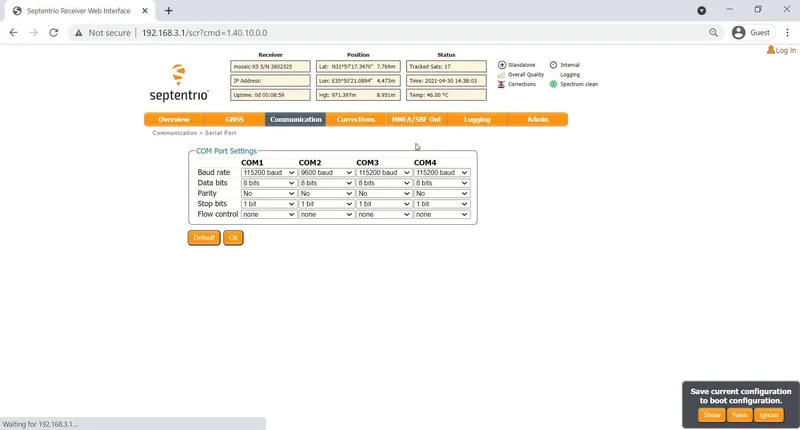Open COM3 Baud rate dropdown
800x430 pixels.
click(x=384, y=172)
